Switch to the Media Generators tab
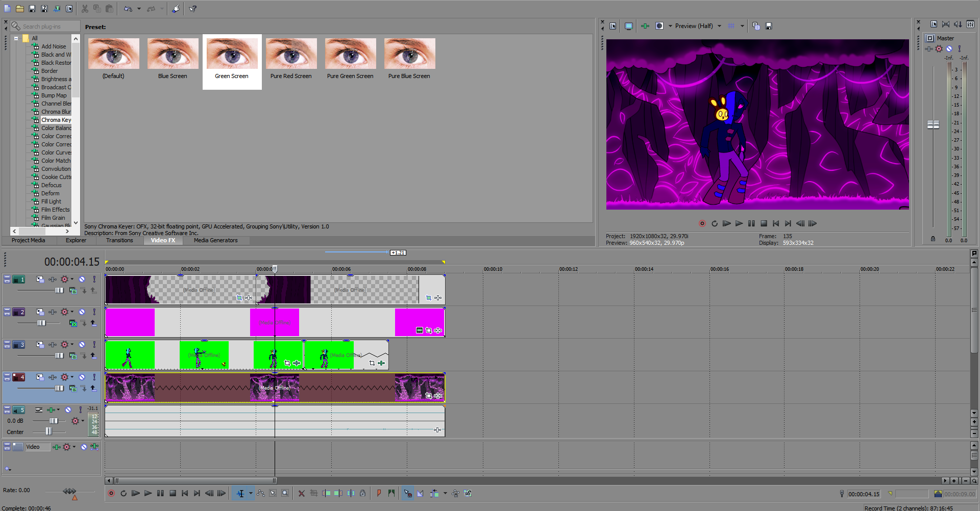This screenshot has width=980, height=511. pos(216,240)
